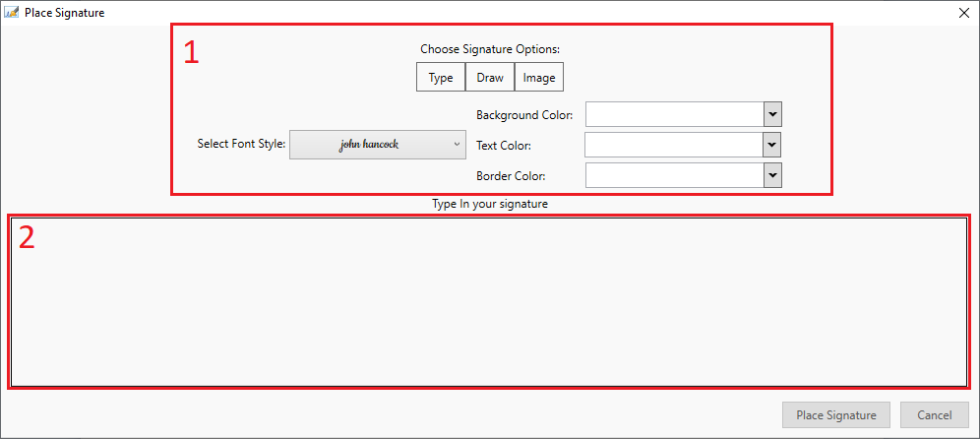Click the Background Color selection field
The height and width of the screenshot is (439, 980).
[674, 114]
